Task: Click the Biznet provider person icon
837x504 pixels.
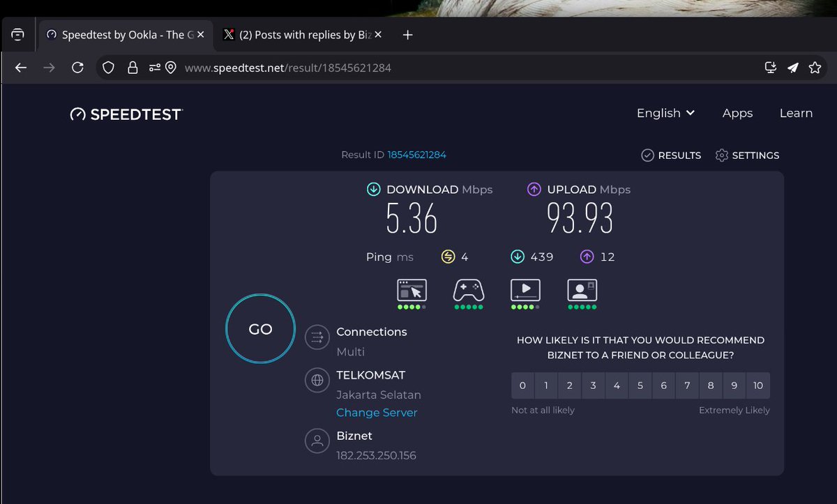Action: pos(317,441)
